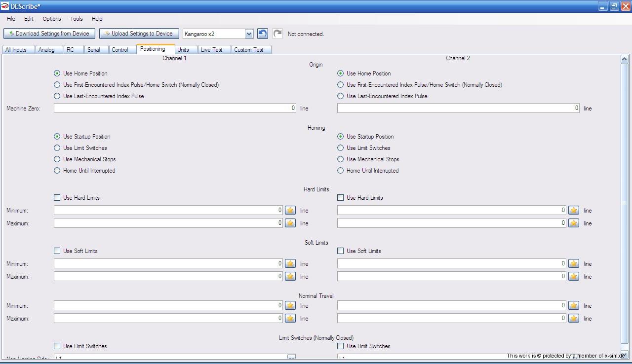Click Upload Settings to Device button
The width and height of the screenshot is (632, 364).
click(139, 34)
